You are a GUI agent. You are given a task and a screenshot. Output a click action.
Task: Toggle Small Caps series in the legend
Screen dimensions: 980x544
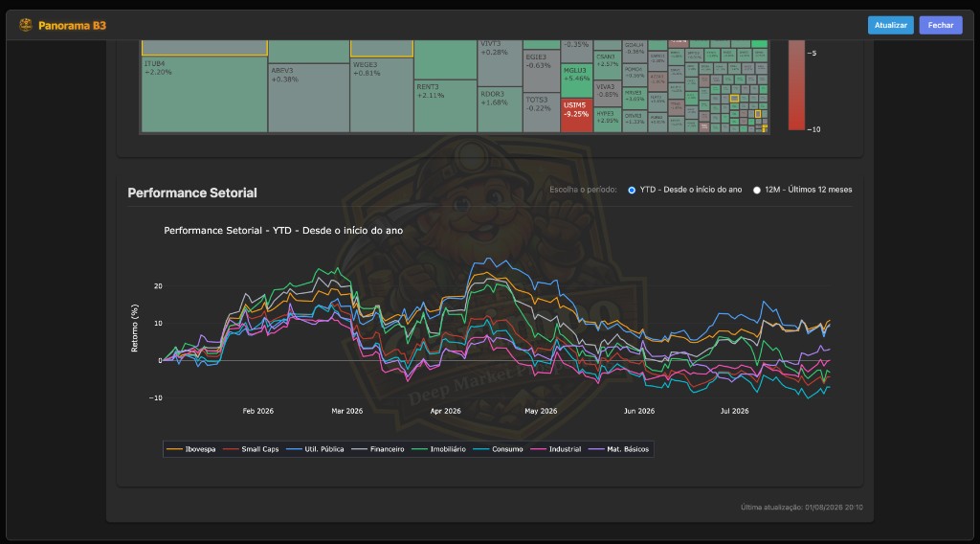(x=252, y=449)
